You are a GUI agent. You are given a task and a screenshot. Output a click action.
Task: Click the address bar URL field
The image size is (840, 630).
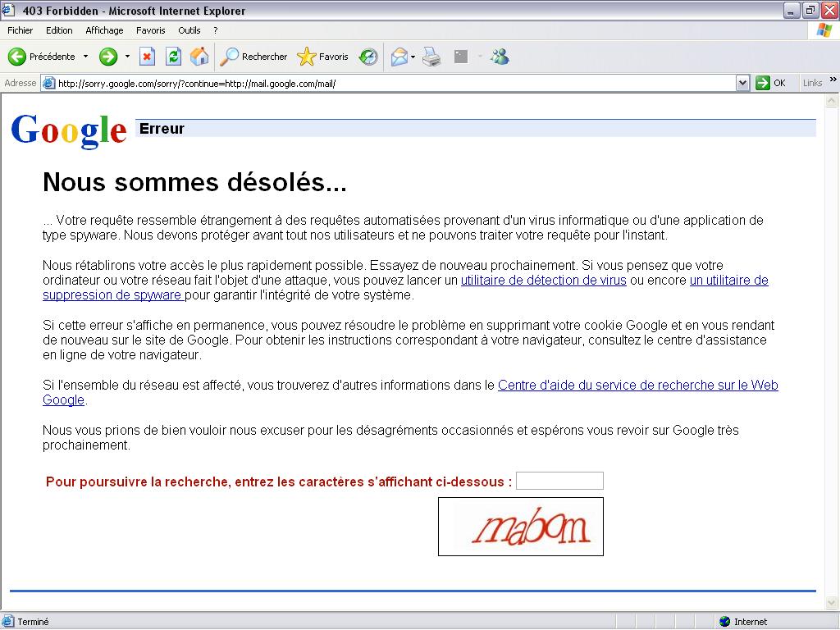click(395, 83)
